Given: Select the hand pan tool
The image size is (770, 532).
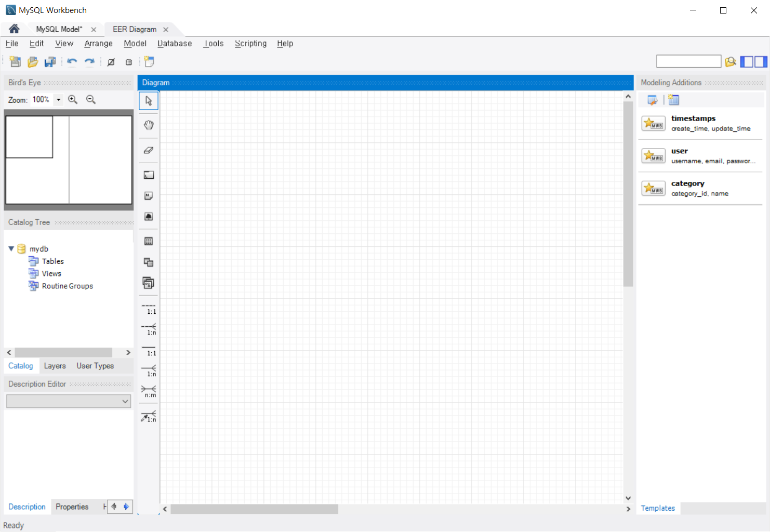Looking at the screenshot, I should click(x=149, y=125).
